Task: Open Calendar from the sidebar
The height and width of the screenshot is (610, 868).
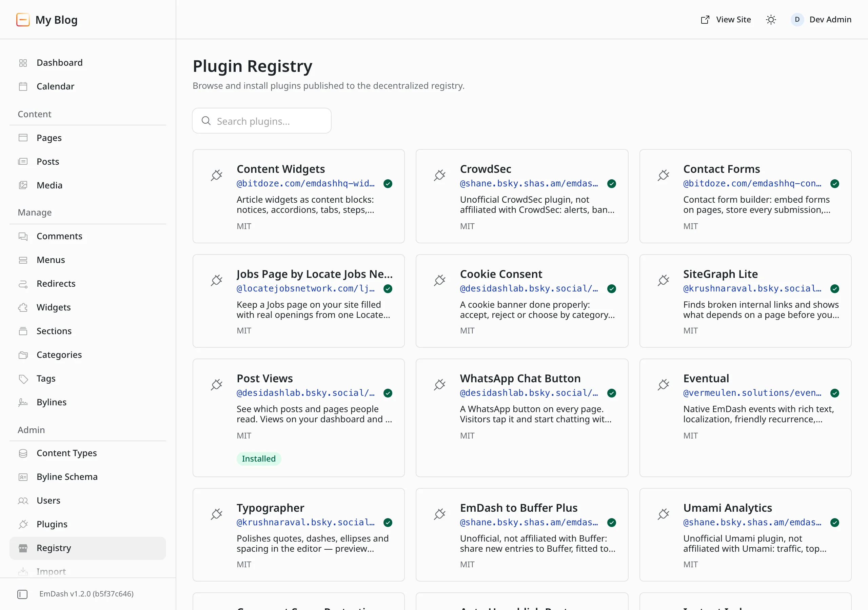Action: (88, 86)
